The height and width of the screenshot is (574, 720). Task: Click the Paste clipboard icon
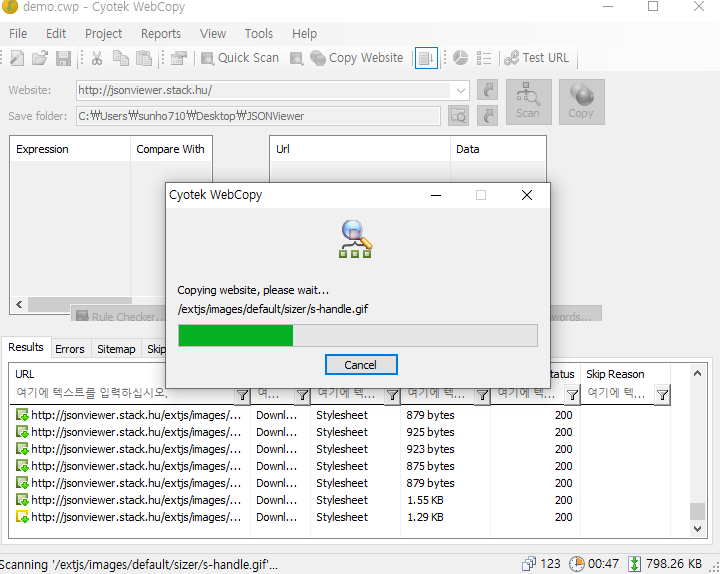pos(144,58)
